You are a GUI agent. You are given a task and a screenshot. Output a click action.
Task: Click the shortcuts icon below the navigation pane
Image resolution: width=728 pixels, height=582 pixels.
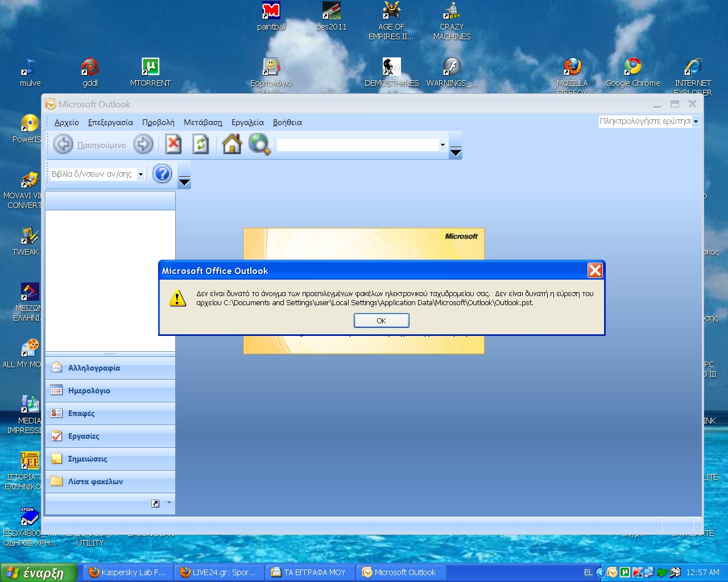pyautogui.click(x=155, y=504)
